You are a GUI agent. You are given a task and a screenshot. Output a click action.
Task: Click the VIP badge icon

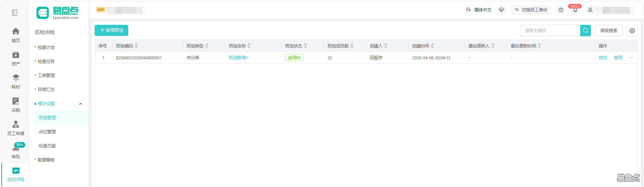[100, 10]
